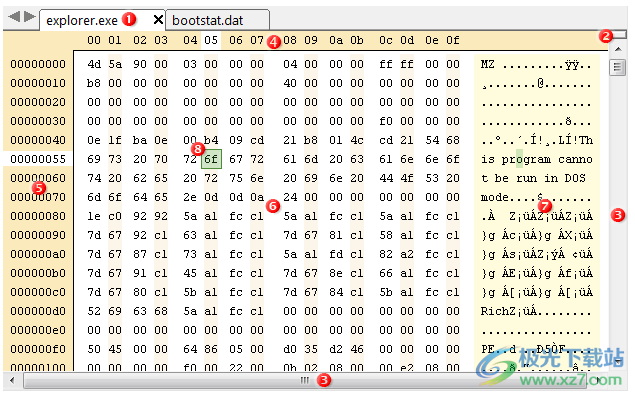Viewport: 635px width, 396px height.
Task: Click ASCII text 'is program canno'
Action: [536, 160]
